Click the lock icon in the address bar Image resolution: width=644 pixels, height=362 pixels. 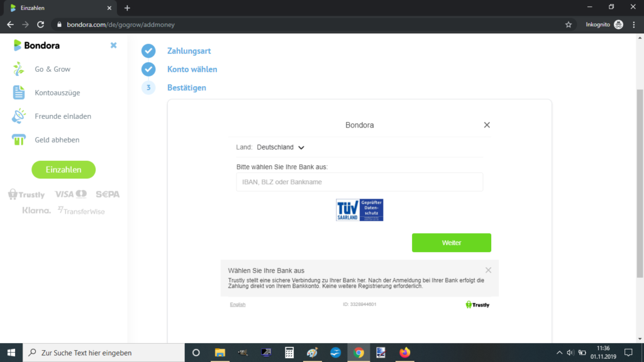tap(59, 25)
